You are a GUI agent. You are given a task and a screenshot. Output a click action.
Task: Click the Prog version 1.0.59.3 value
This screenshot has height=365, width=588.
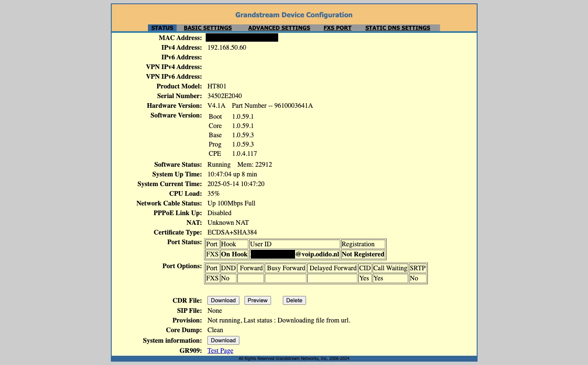243,144
